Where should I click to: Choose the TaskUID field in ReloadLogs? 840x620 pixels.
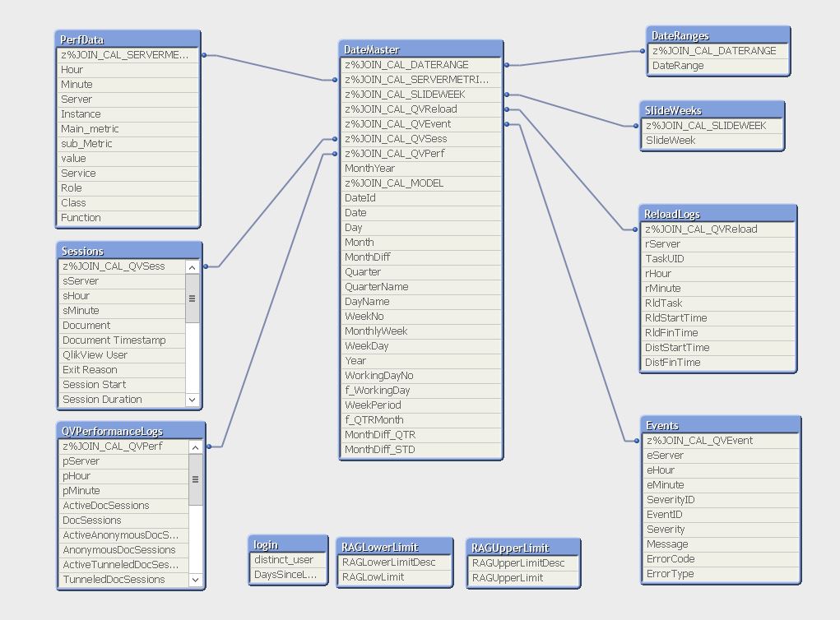(x=717, y=259)
